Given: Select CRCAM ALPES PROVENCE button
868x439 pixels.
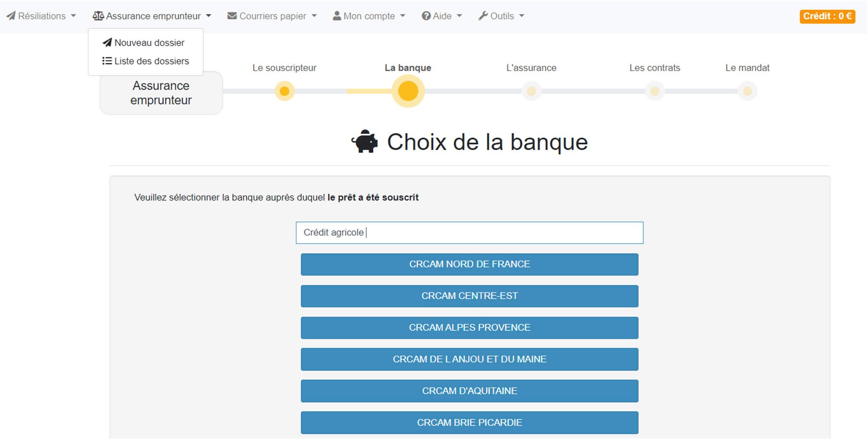Looking at the screenshot, I should click(x=469, y=328).
